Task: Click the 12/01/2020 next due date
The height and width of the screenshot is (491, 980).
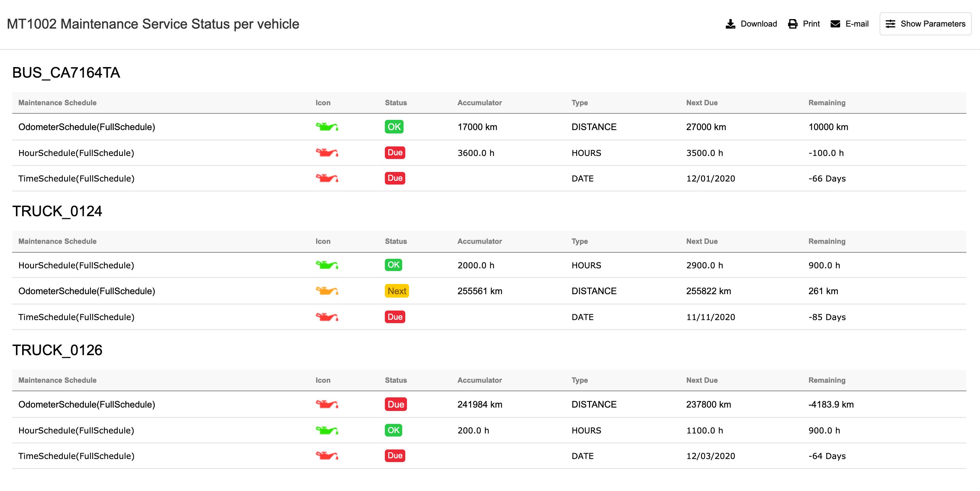Action: [710, 178]
